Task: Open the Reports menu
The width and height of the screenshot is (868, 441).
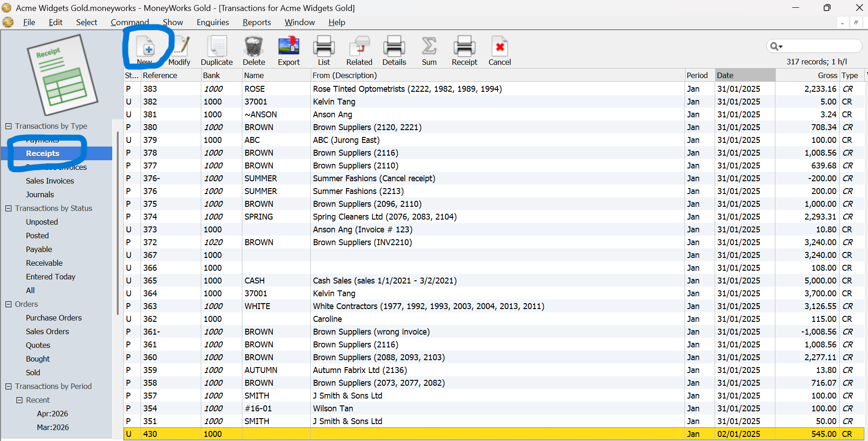Action: coord(256,22)
